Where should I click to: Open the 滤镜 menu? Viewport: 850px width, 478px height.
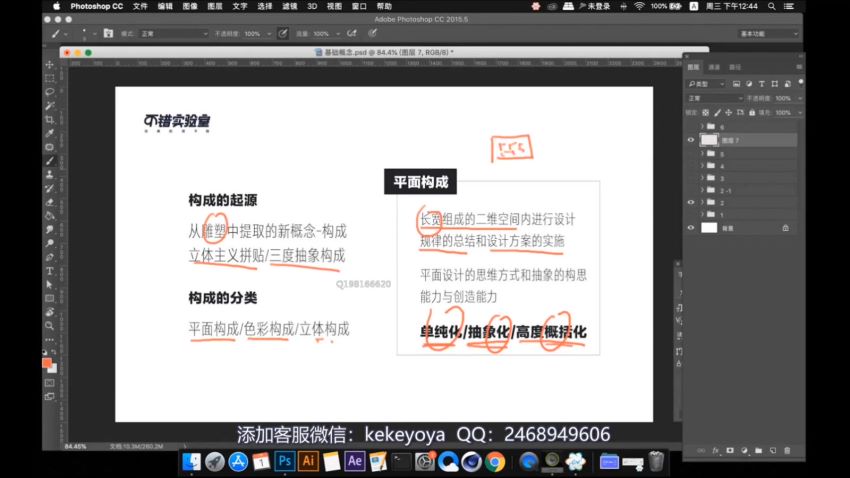tap(289, 7)
